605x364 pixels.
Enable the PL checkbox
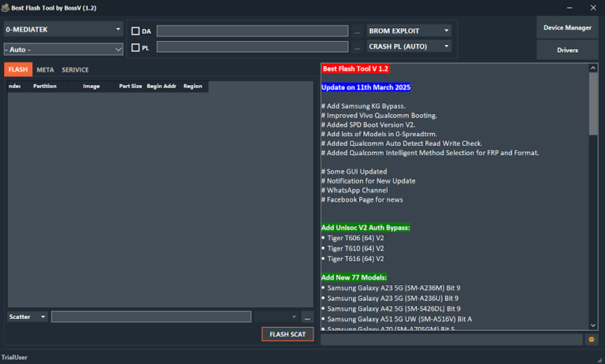coord(135,47)
